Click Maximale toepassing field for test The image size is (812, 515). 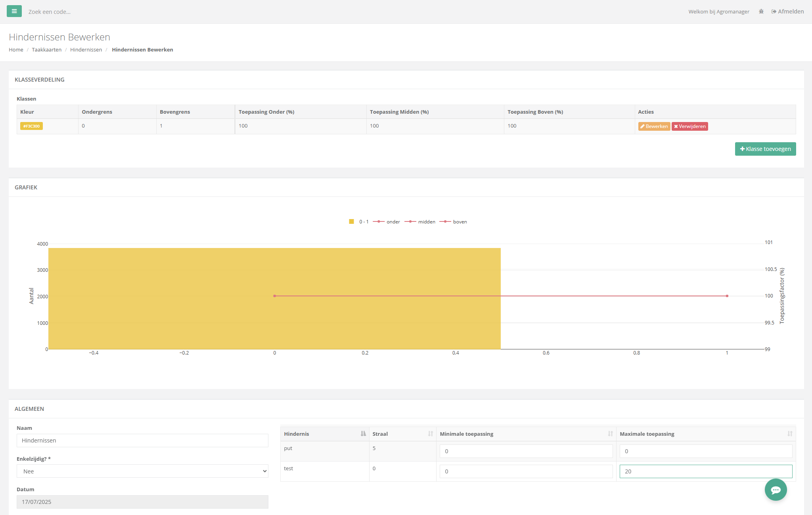tap(706, 471)
